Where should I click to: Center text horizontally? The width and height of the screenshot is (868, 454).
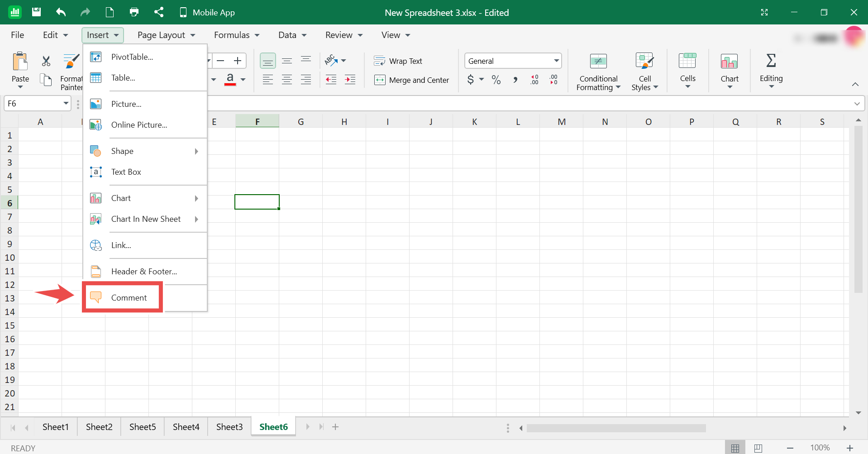287,80
